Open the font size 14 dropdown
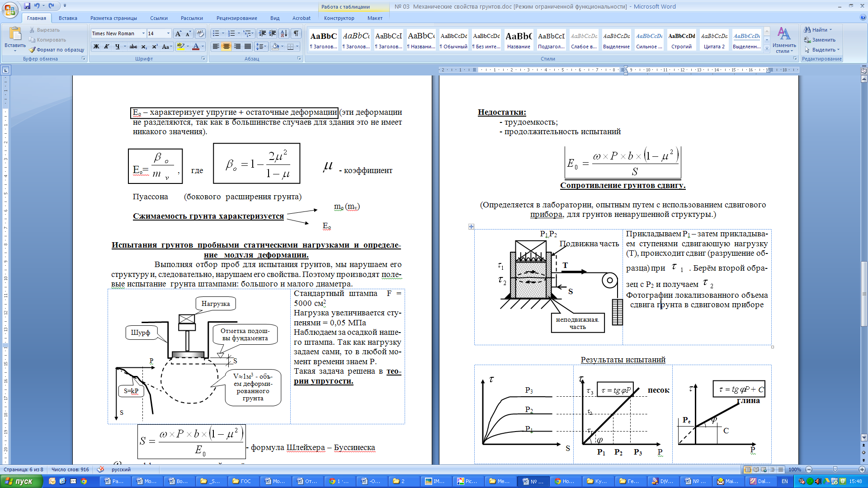 168,33
